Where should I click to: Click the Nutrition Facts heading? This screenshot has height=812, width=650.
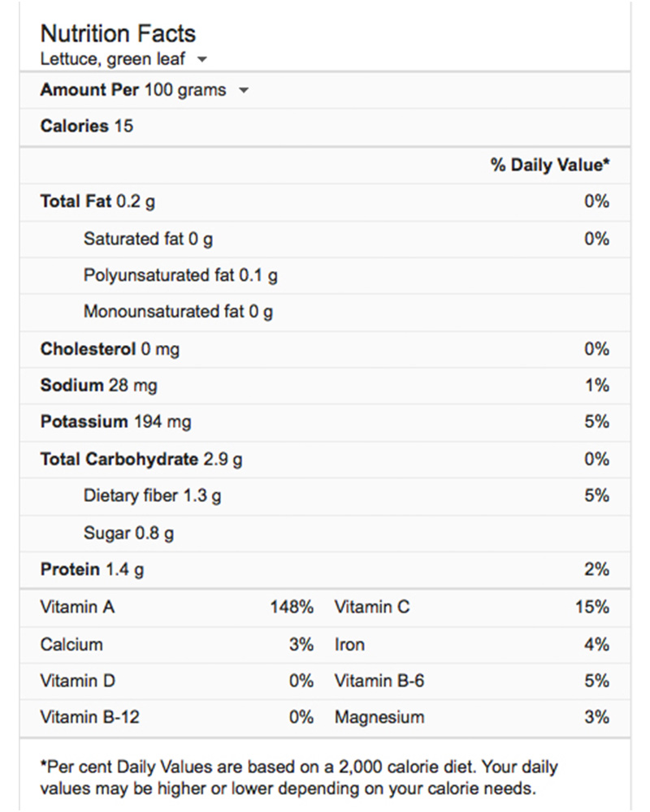tap(118, 33)
